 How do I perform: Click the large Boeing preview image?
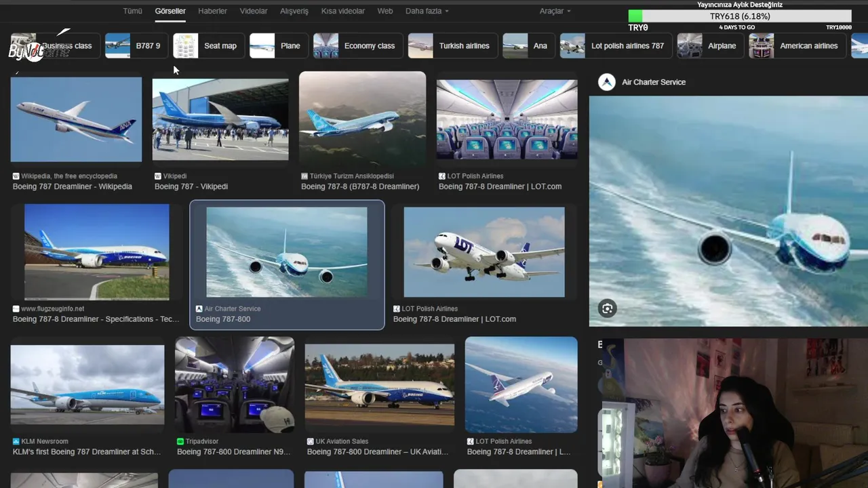pyautogui.click(x=728, y=211)
